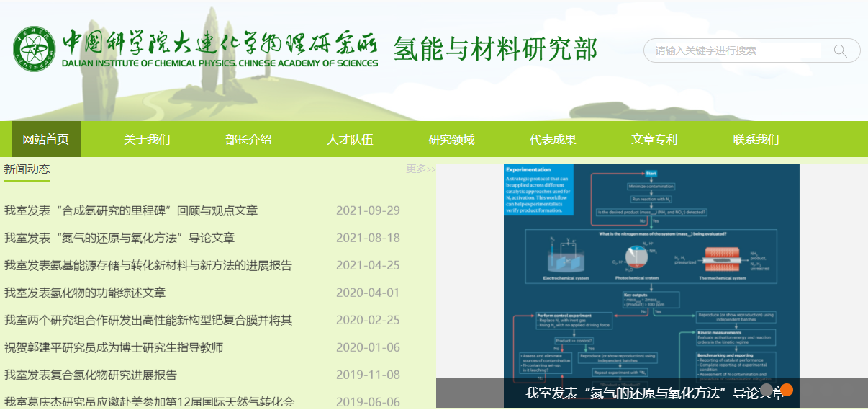Open the 关于我们 menu item
868x410 pixels.
pos(147,139)
